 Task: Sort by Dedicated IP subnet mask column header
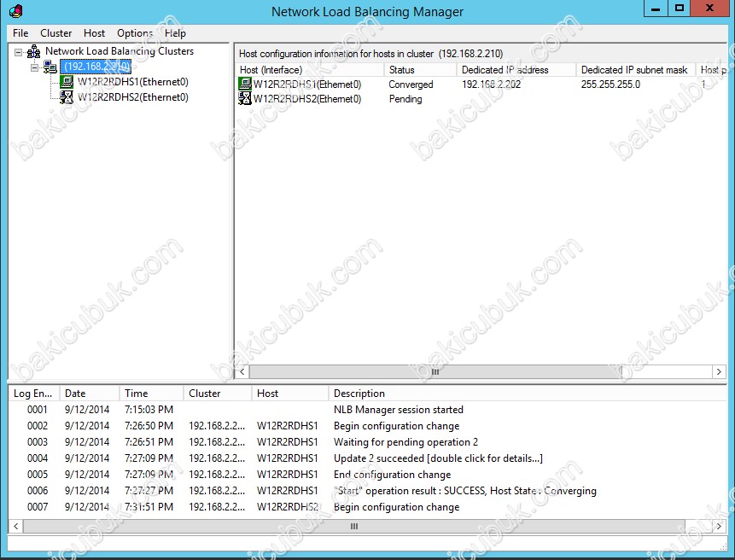point(635,70)
